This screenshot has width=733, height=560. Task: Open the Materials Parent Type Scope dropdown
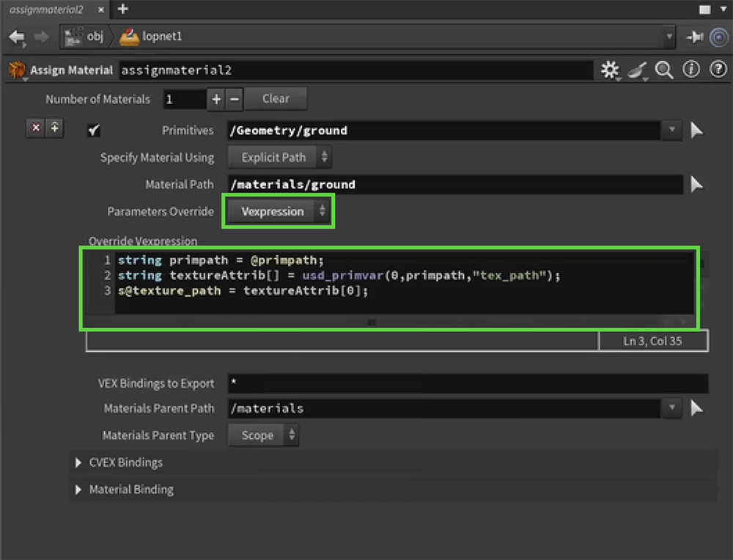click(263, 435)
